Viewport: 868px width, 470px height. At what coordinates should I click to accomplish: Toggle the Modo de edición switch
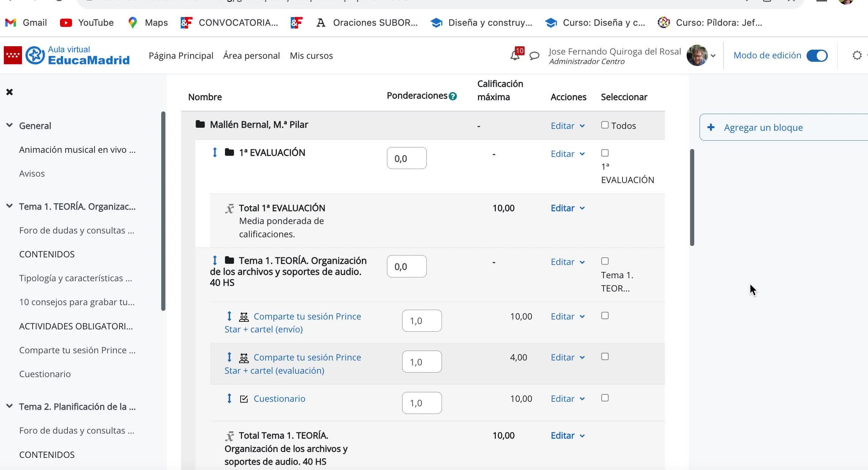817,56
